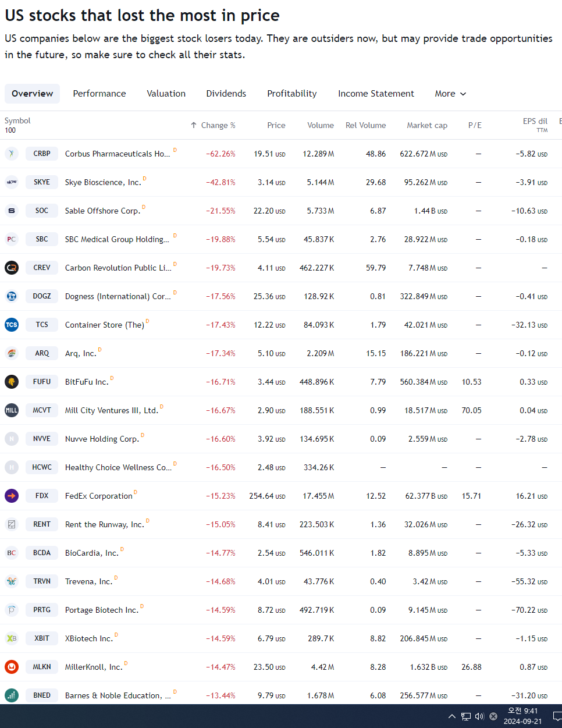Viewport: 562px width, 728px height.
Task: Open the taskbar clock showing 9:41
Action: (523, 716)
